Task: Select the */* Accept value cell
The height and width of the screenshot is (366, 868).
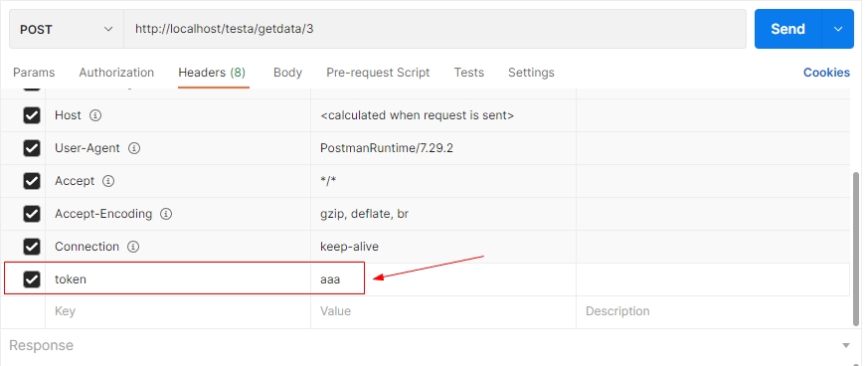Action: pos(443,181)
